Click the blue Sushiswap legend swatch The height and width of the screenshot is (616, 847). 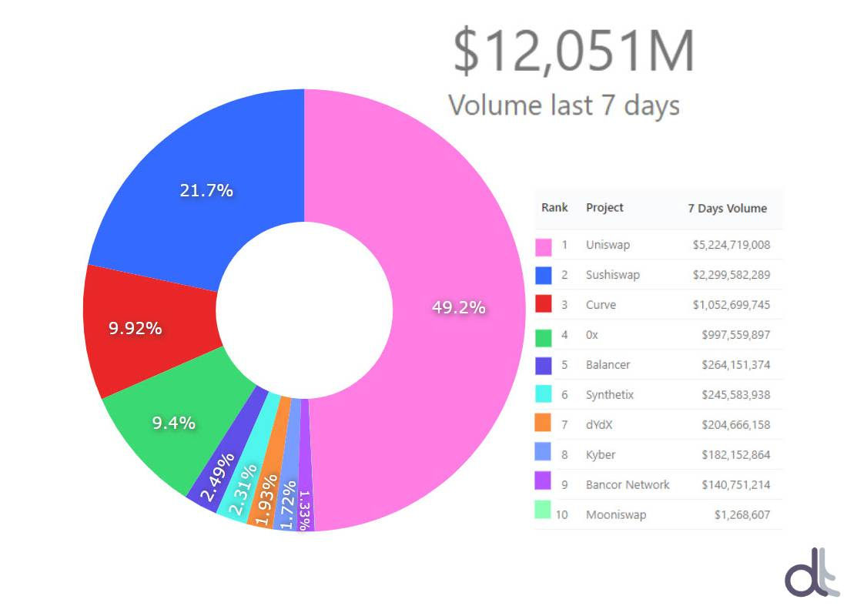point(544,275)
